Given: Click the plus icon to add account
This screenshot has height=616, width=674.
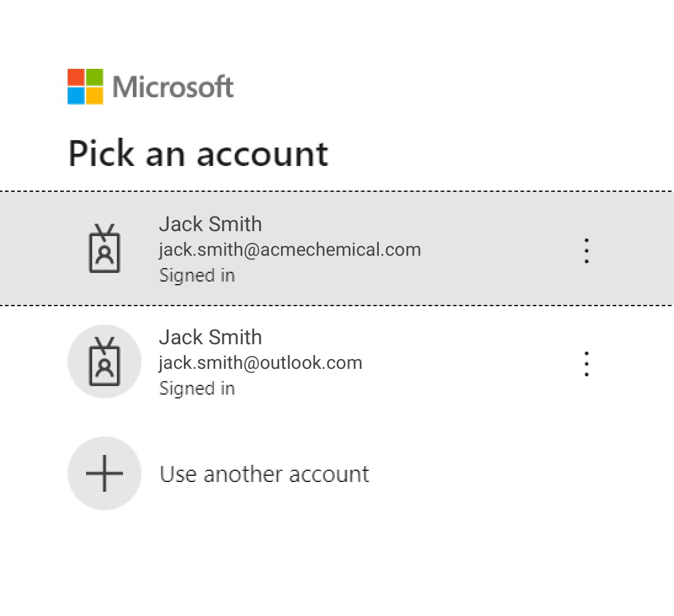Looking at the screenshot, I should click(105, 473).
